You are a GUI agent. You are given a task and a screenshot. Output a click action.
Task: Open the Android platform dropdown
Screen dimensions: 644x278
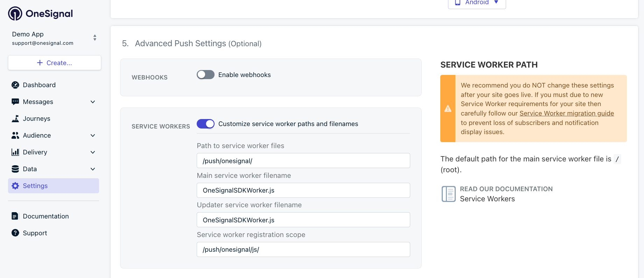click(x=477, y=3)
